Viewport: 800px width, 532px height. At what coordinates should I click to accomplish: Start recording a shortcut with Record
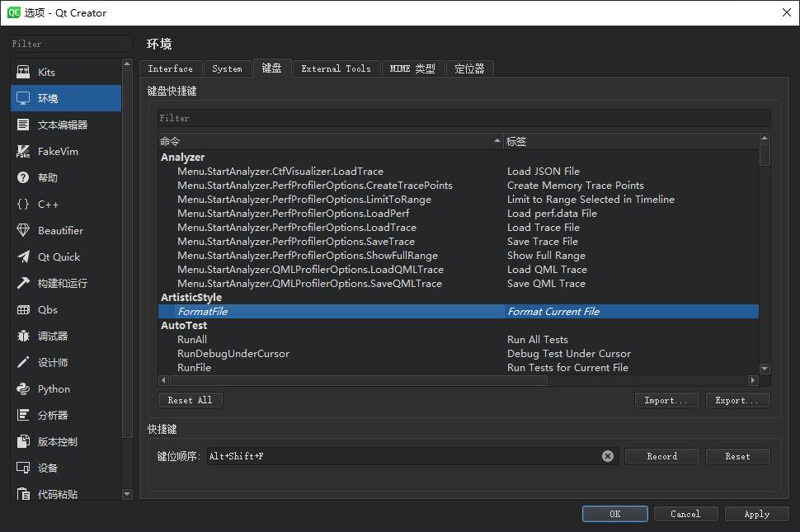(661, 456)
